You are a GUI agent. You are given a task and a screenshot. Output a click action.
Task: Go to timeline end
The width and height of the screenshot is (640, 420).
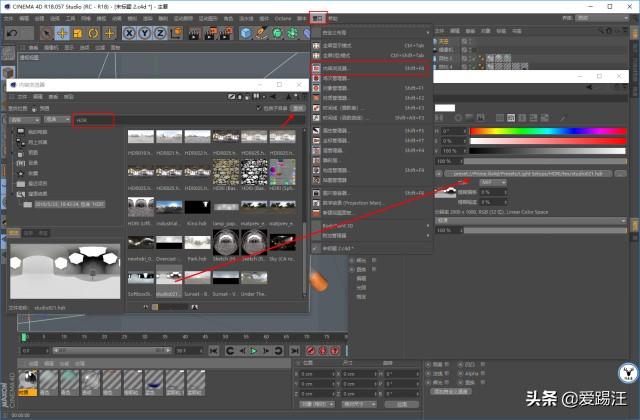[x=294, y=351]
